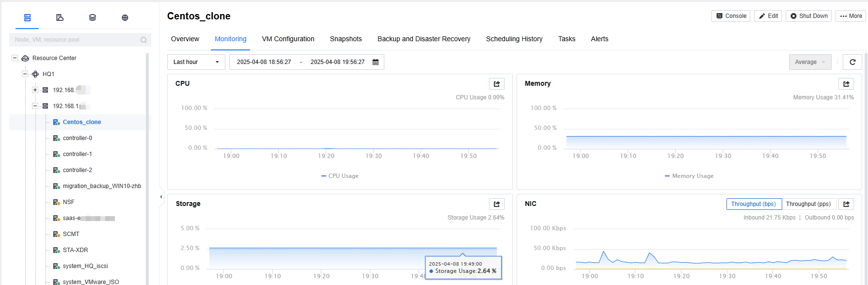This screenshot has width=868, height=285.
Task: Toggle the CPU Usage legend series
Action: click(340, 176)
